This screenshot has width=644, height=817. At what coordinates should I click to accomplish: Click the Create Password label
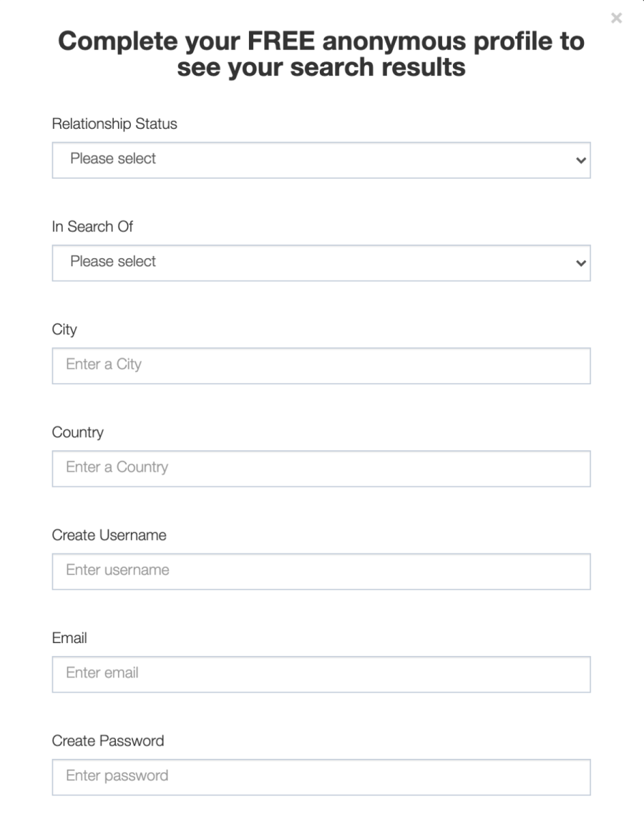tap(108, 741)
